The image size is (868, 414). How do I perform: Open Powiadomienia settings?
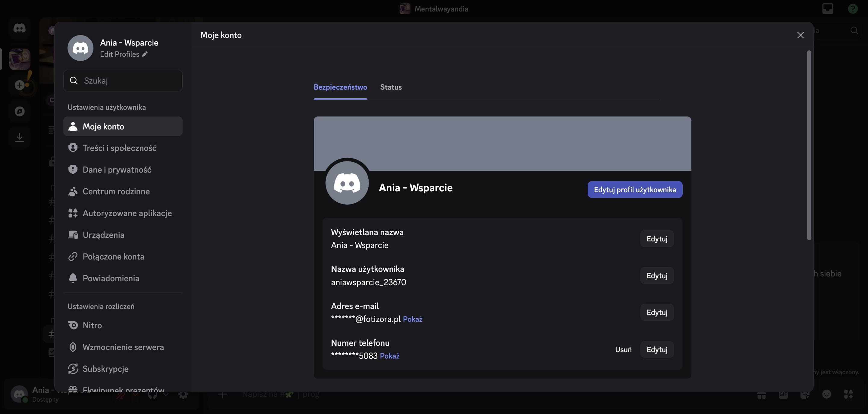tap(123, 278)
